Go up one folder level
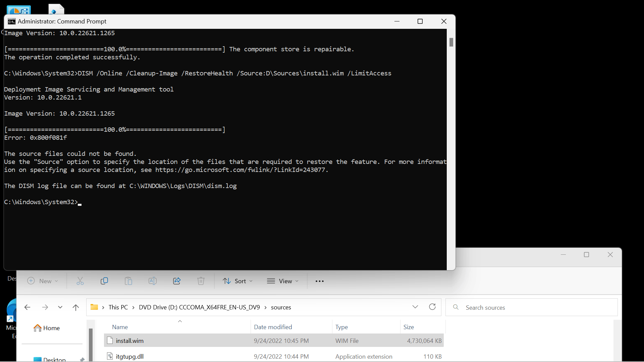The image size is (644, 362). [x=76, y=307]
